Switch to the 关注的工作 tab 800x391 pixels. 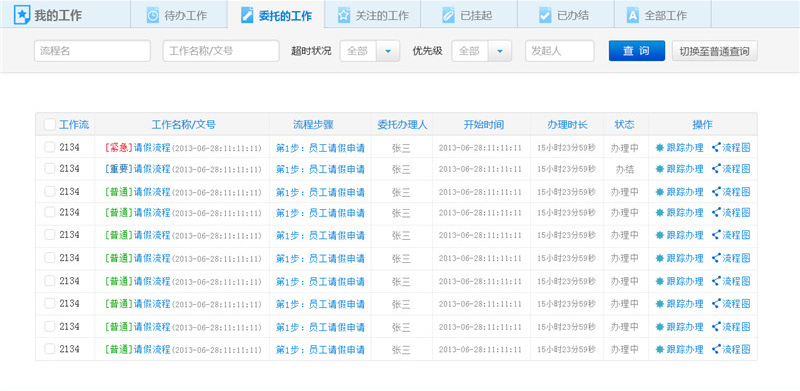coord(372,15)
